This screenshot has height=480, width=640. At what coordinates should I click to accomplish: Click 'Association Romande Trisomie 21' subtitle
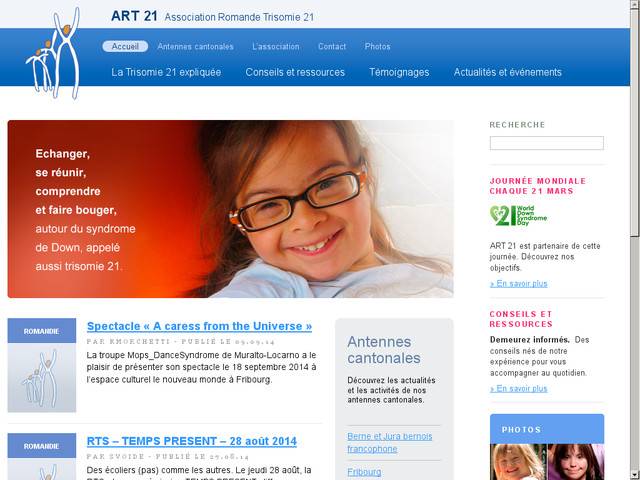coord(239,17)
